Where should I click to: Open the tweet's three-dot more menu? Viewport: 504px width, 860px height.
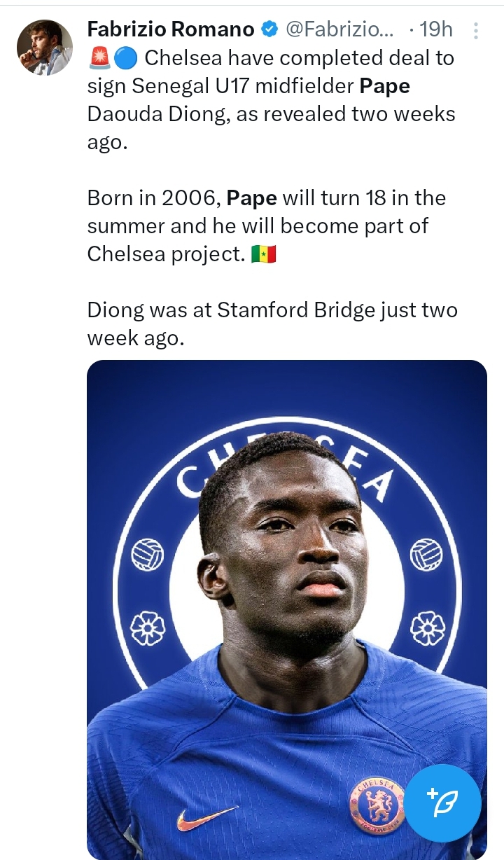[476, 31]
